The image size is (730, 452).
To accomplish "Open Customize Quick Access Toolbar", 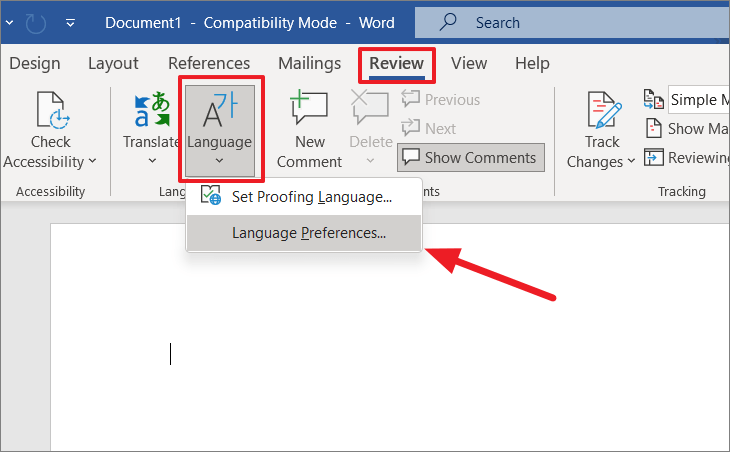I will [70, 22].
